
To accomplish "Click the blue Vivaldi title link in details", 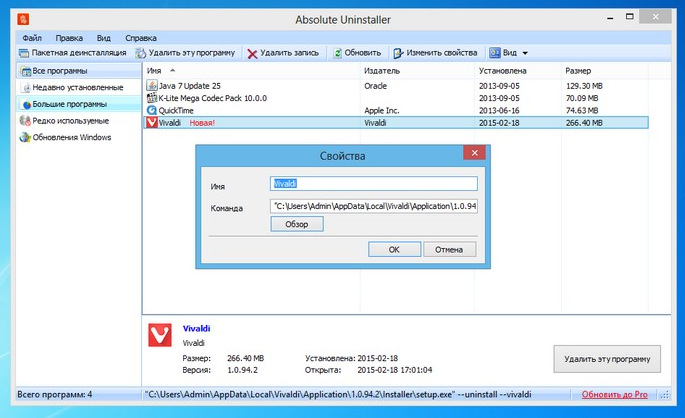I will pos(196,328).
